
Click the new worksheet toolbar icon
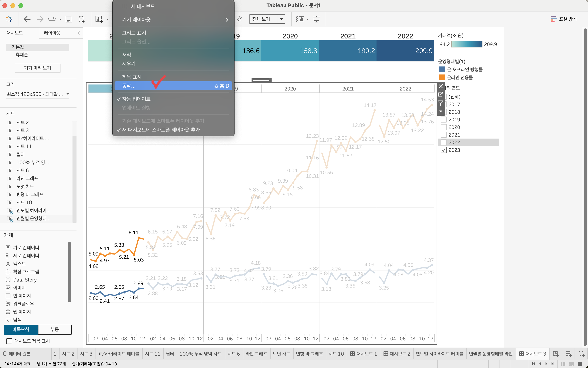pyautogui.click(x=99, y=19)
